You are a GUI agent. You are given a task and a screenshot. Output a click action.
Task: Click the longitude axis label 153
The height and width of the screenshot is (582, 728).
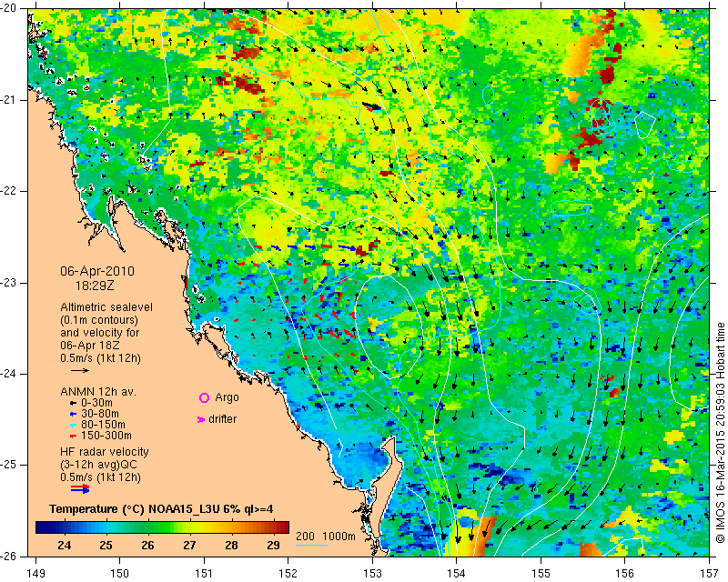click(x=372, y=574)
